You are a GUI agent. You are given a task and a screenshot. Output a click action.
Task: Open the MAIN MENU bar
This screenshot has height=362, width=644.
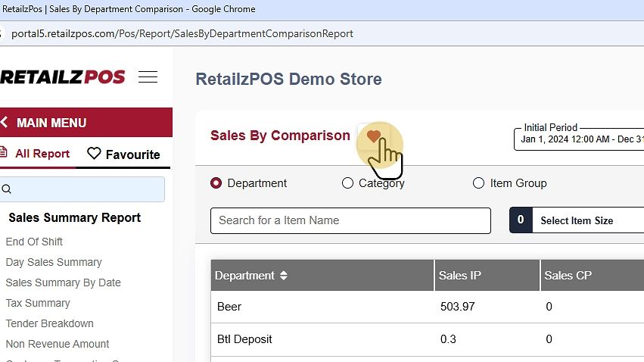coord(86,123)
